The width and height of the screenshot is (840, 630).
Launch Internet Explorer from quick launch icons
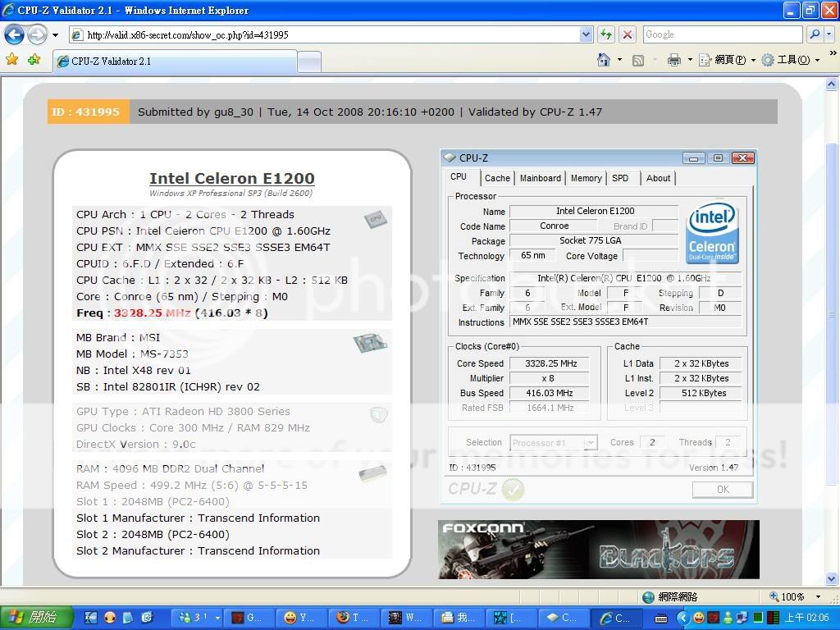click(x=146, y=618)
